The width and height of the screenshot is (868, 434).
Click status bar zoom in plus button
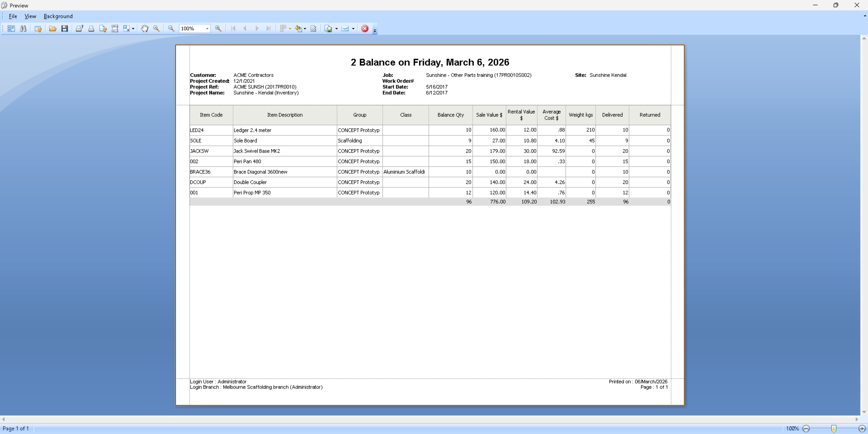(862, 429)
